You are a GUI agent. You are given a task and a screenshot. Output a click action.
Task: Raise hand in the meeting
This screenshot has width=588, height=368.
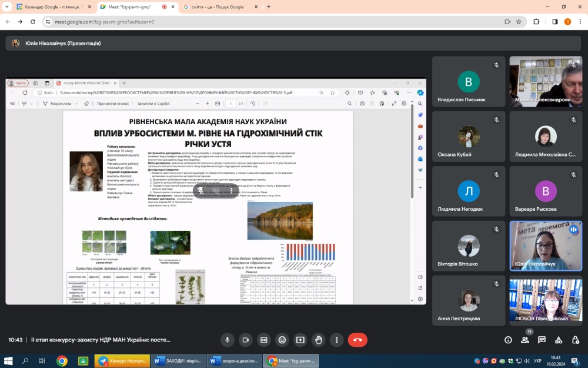point(319,340)
